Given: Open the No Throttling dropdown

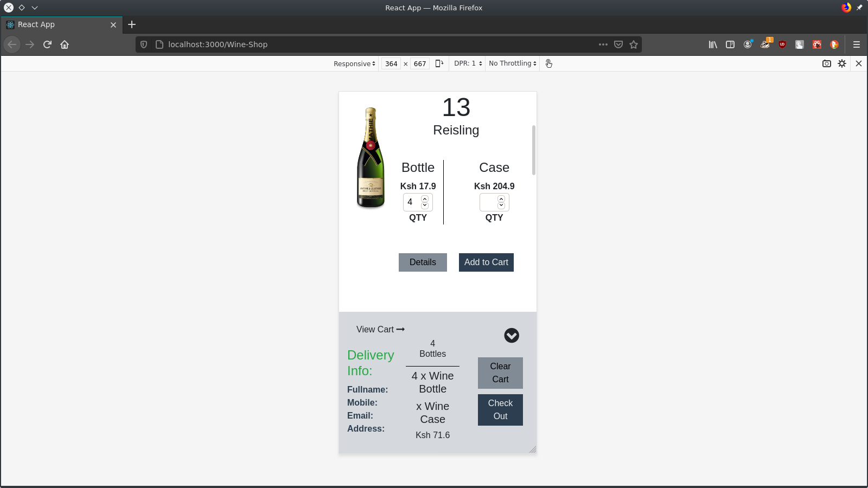Looking at the screenshot, I should coord(510,63).
